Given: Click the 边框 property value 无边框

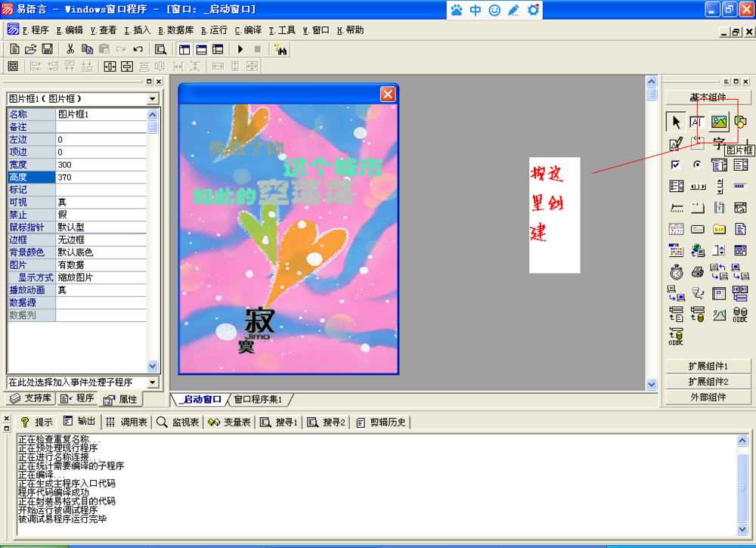Looking at the screenshot, I should (101, 240).
